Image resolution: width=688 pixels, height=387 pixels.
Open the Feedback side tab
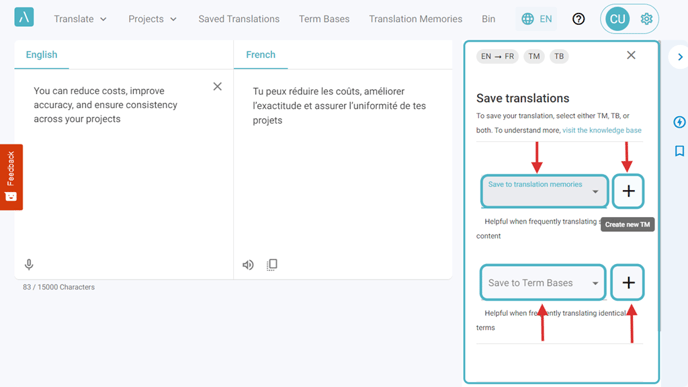(11, 177)
